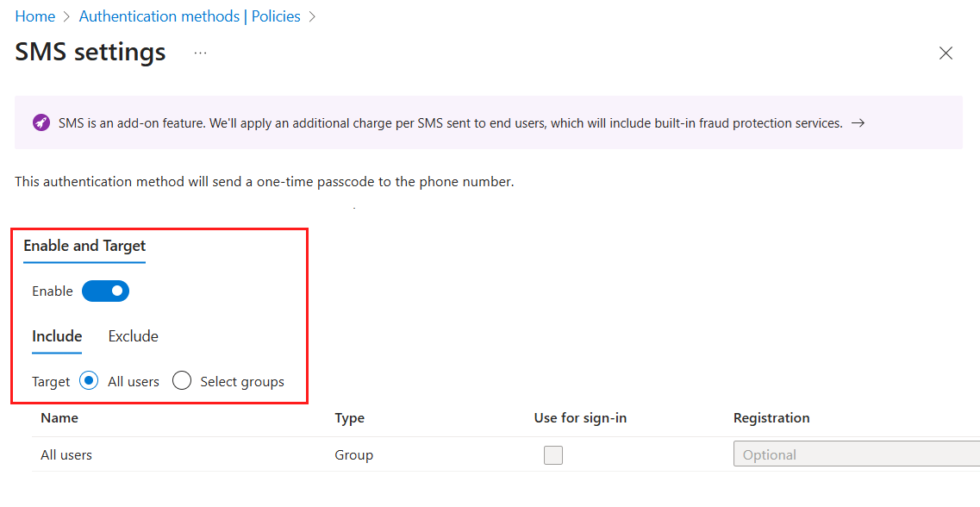Open the ellipsis menu beside SMS settings

click(x=200, y=53)
